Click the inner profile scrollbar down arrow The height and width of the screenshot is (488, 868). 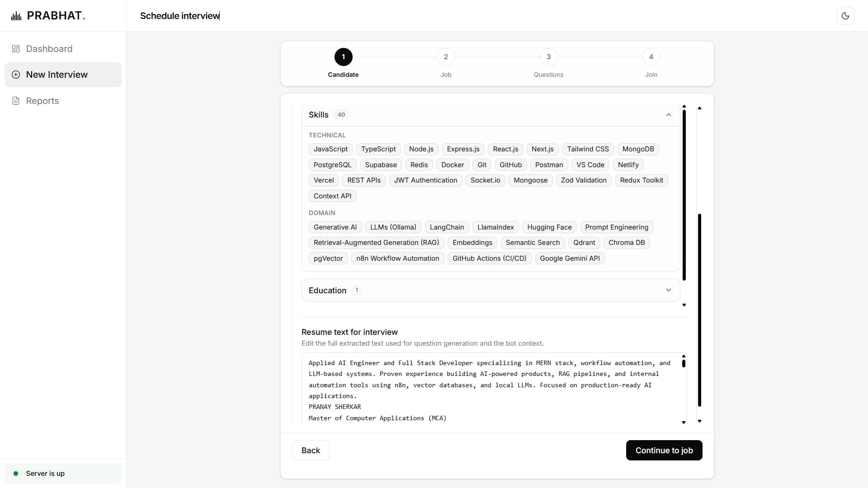[684, 305]
